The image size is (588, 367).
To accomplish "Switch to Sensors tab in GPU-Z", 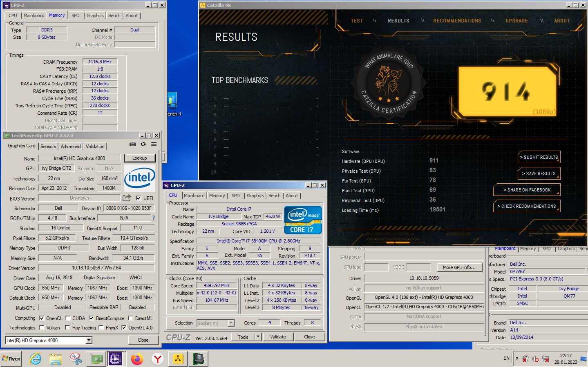I will pyautogui.click(x=48, y=147).
